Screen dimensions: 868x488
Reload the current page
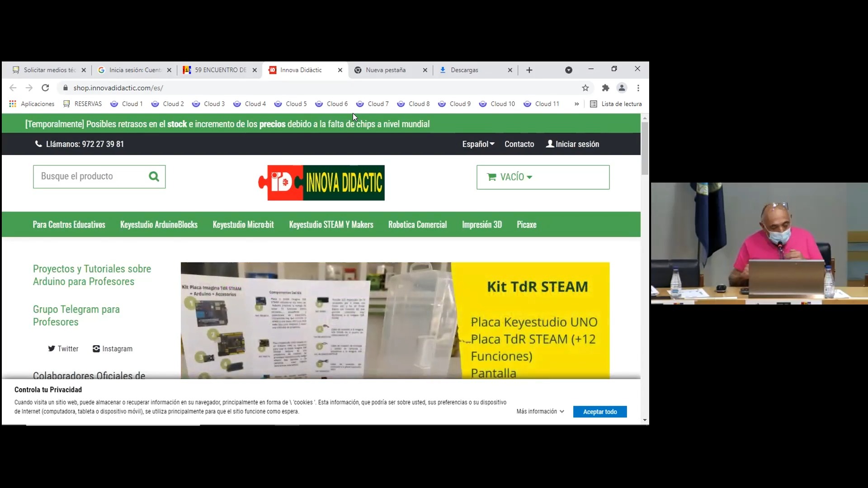click(x=45, y=88)
